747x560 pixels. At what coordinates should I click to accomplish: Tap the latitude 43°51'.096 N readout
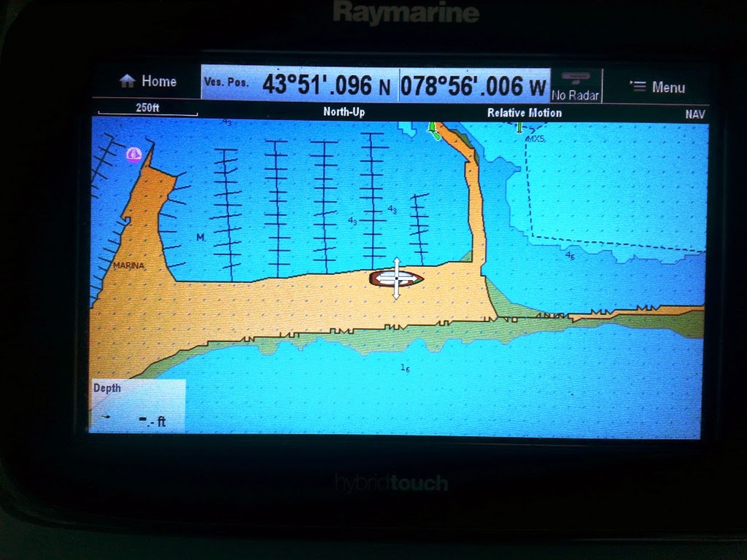click(x=326, y=86)
